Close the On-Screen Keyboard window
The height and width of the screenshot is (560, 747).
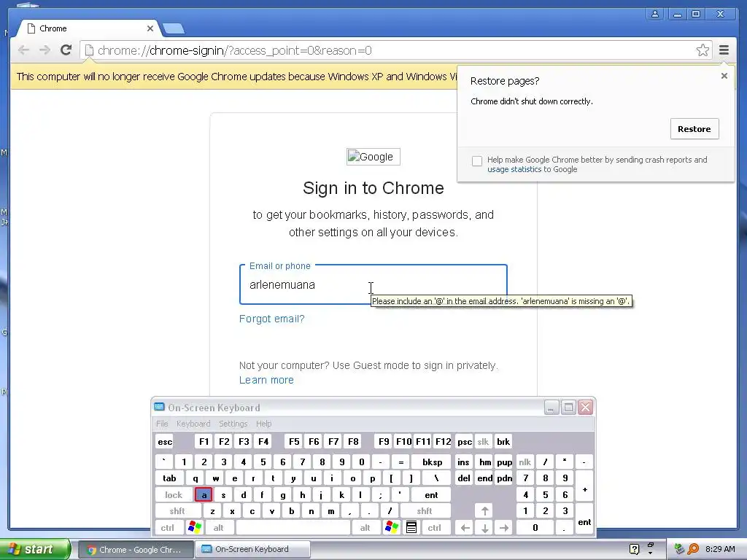586,408
